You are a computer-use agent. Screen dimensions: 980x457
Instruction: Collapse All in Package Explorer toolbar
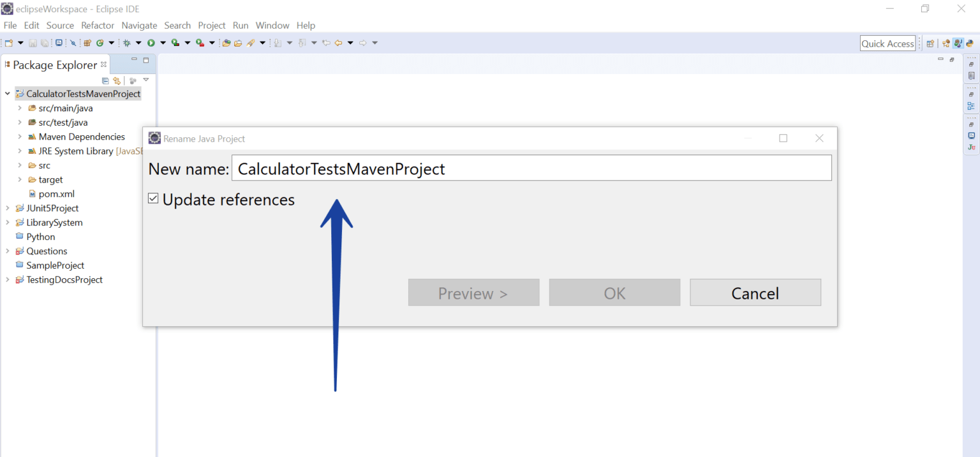pos(105,80)
